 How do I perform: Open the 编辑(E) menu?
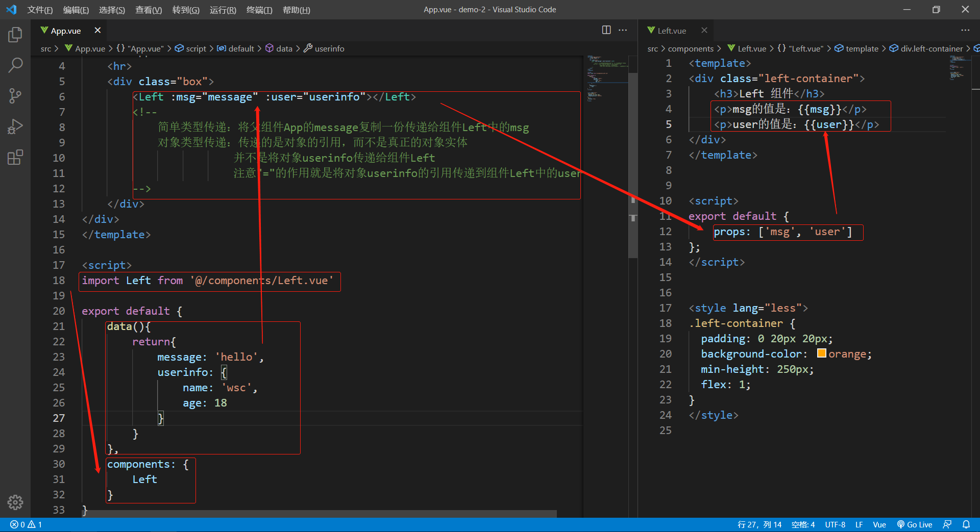(x=76, y=10)
